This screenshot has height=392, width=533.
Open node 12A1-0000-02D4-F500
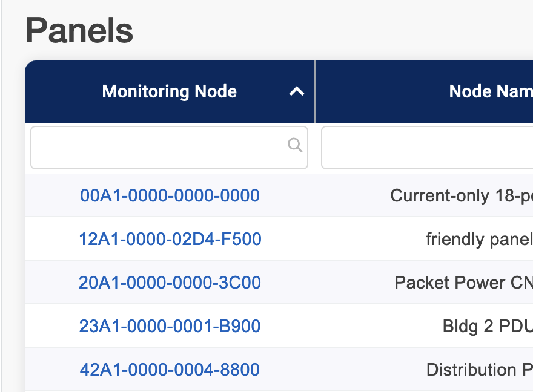click(x=170, y=239)
